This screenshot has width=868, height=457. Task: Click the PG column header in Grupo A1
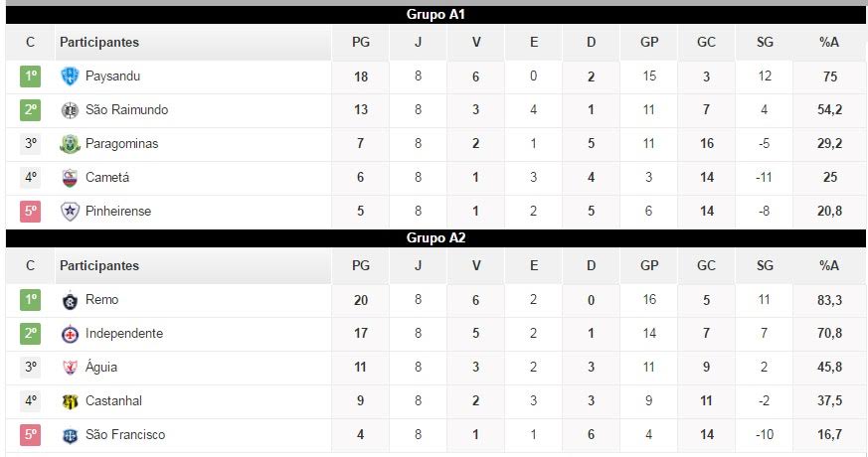[360, 43]
